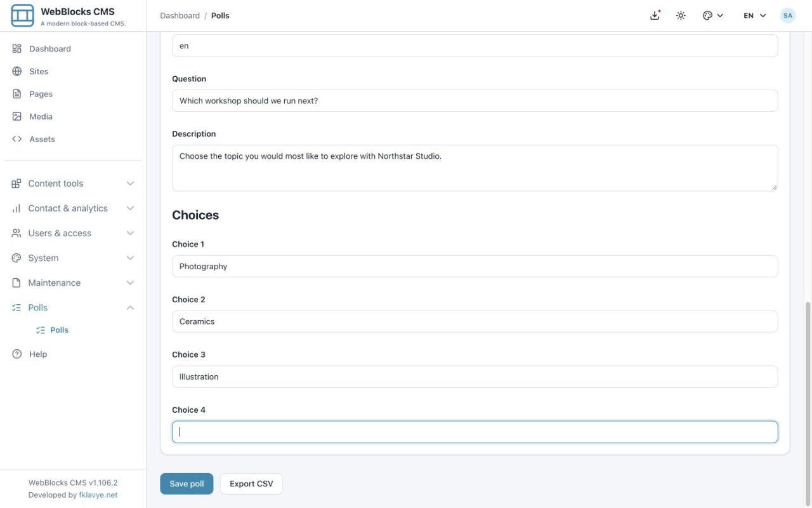Click the Export CSV button
Viewport: 812px width, 508px height.
(251, 484)
